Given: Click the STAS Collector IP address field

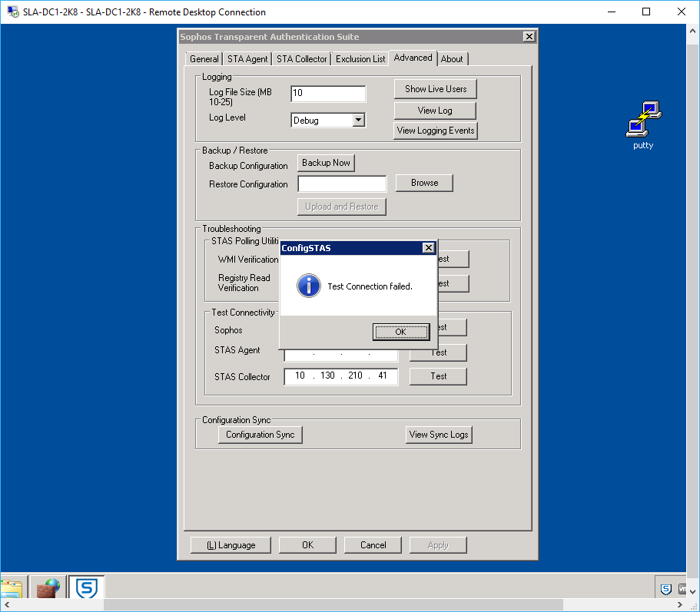Looking at the screenshot, I should [x=341, y=376].
